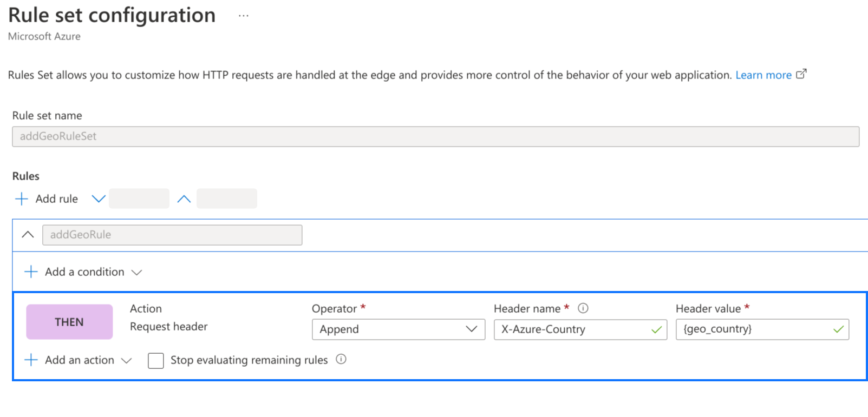Click the plus icon for Add a condition
The image size is (868, 417).
coord(31,272)
